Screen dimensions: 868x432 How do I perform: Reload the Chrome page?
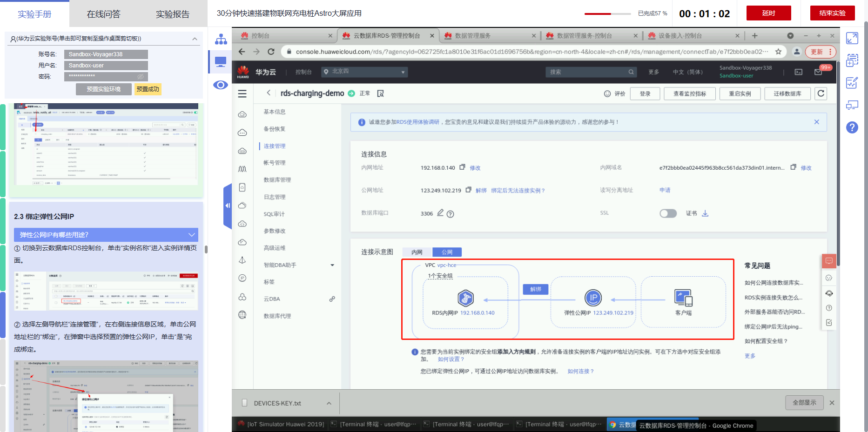click(x=271, y=52)
